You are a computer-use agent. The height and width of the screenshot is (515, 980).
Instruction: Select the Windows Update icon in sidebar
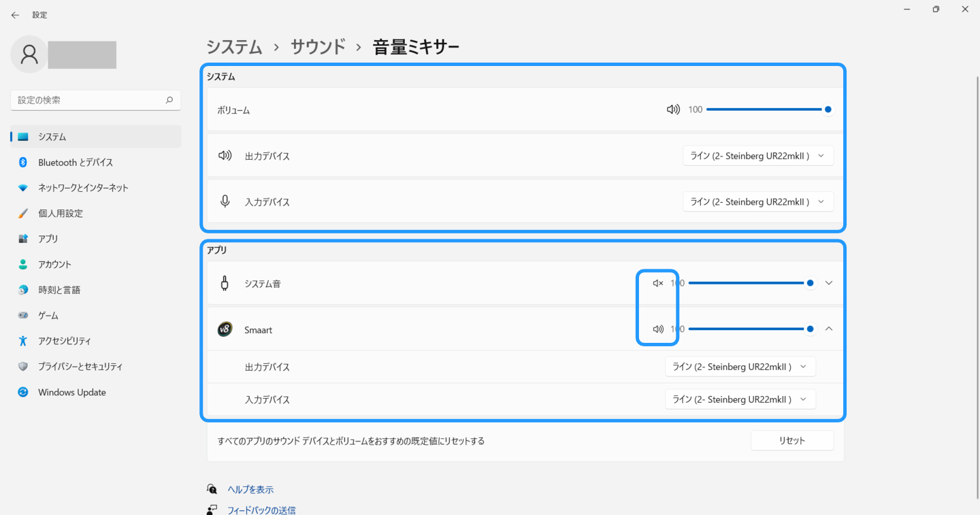(x=23, y=393)
